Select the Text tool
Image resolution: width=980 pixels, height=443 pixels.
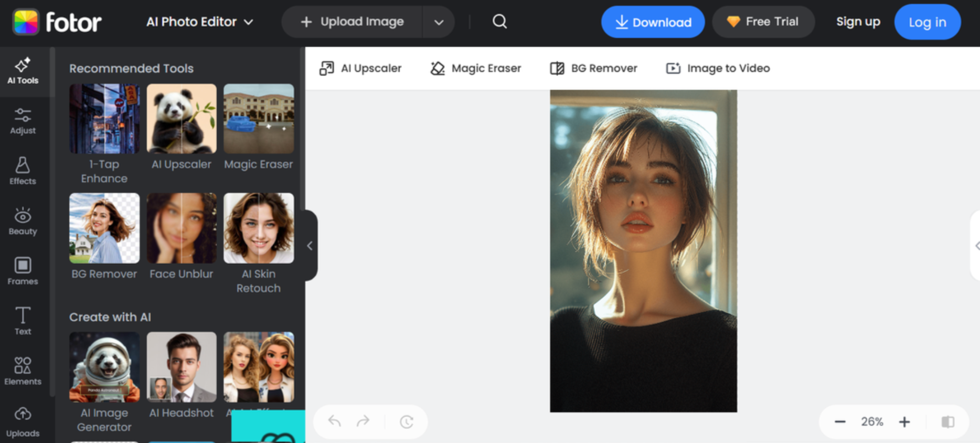[x=23, y=321]
